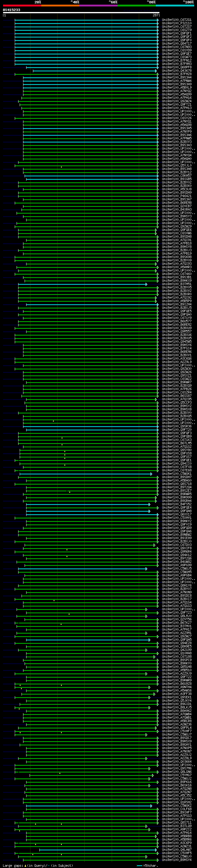Click the UniRef100_B2BXV3 label

coord(177,142)
